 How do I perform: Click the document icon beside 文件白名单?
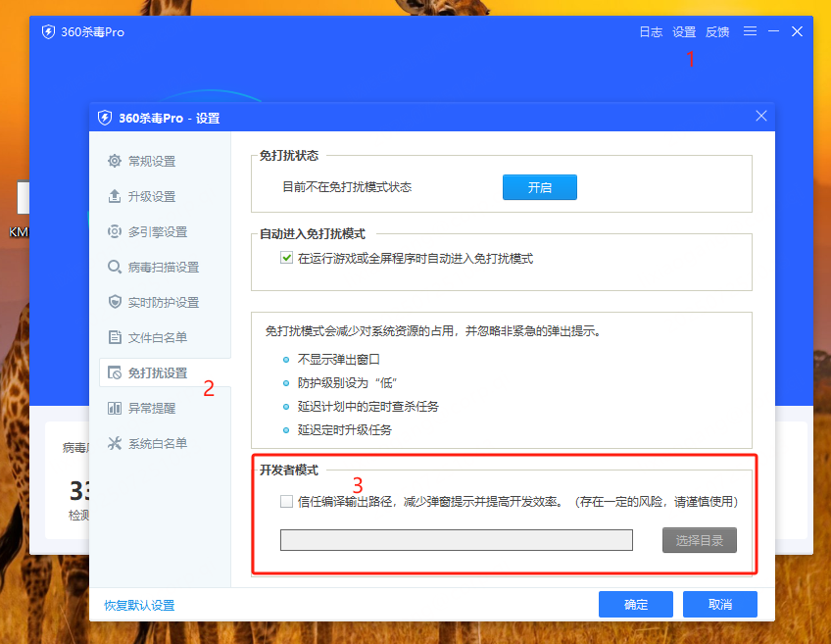point(115,337)
